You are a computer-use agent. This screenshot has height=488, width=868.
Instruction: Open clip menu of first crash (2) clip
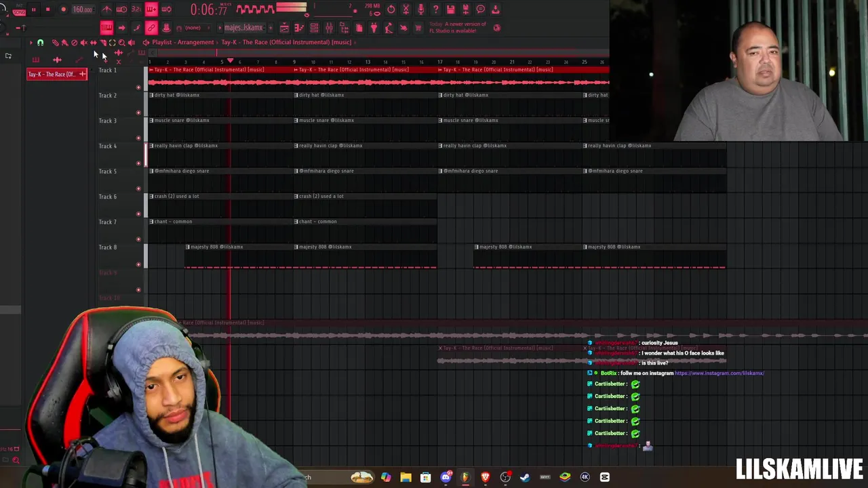pos(152,197)
